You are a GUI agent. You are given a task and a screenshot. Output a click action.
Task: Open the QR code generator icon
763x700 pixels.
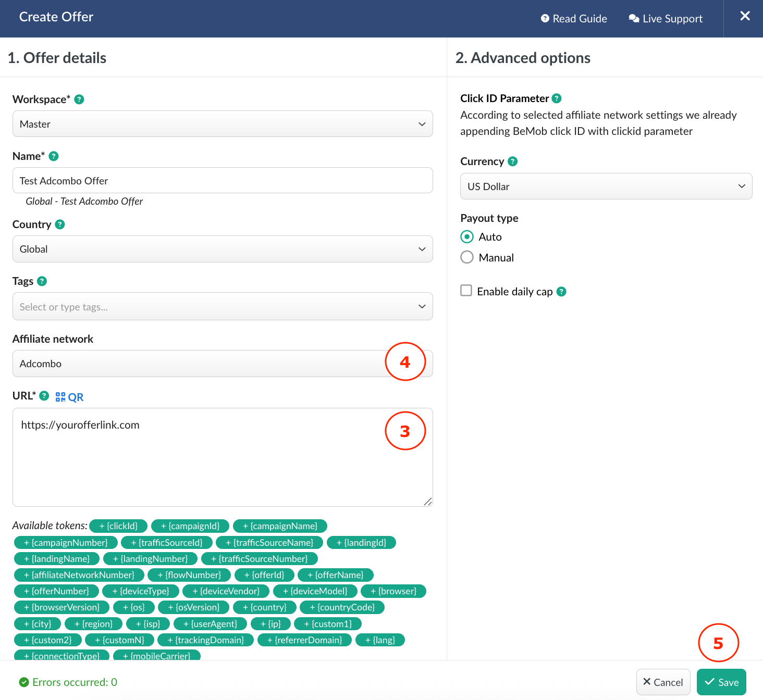pos(69,397)
